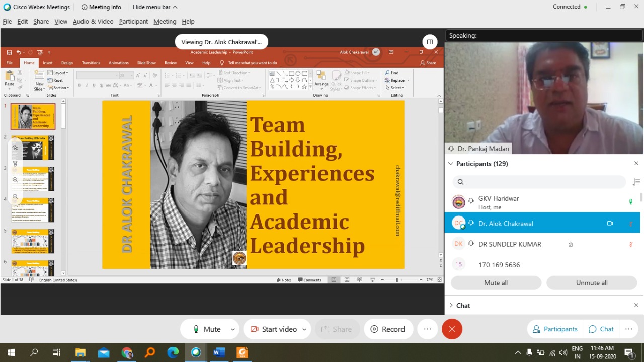
Task: Open more options ellipsis beside Record
Action: tap(427, 329)
